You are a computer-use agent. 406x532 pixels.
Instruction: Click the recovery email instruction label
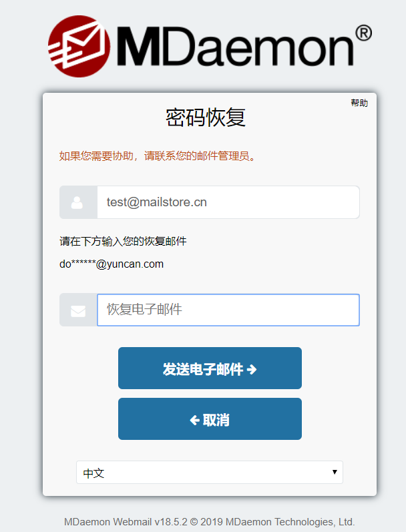(123, 241)
